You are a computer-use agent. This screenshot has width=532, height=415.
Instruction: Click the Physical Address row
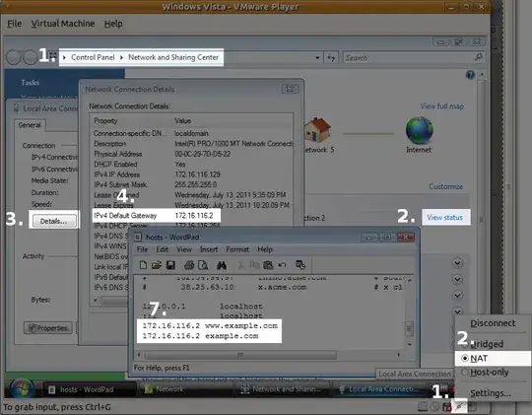[x=192, y=154]
